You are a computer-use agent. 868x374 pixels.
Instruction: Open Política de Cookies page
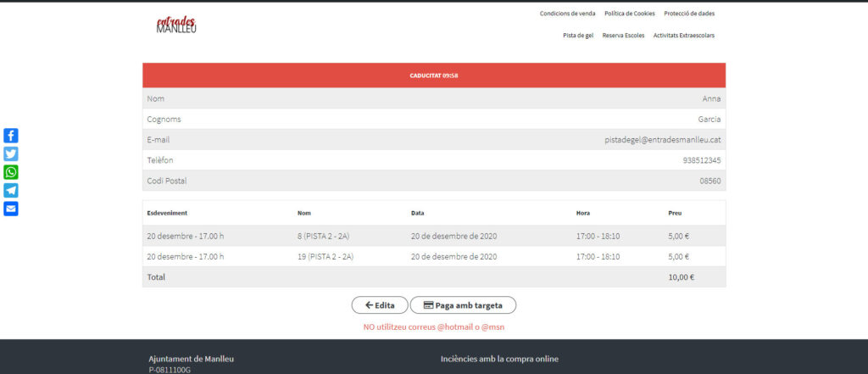pyautogui.click(x=629, y=14)
